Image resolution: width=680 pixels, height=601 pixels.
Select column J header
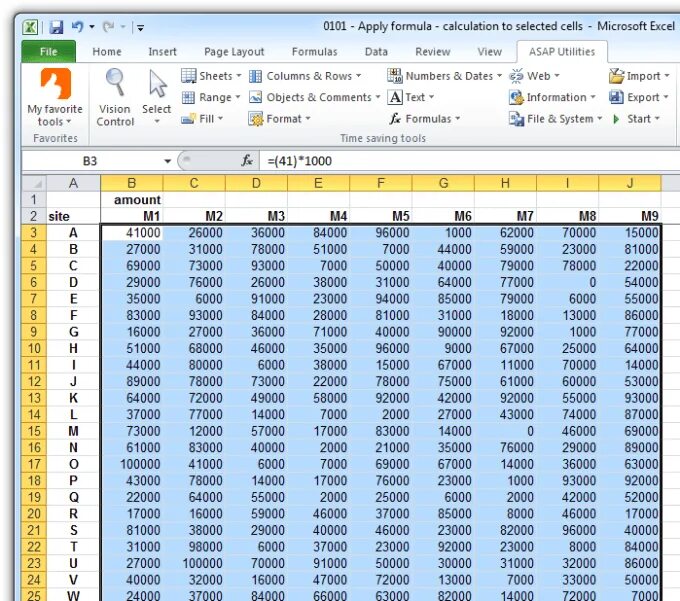(x=630, y=183)
